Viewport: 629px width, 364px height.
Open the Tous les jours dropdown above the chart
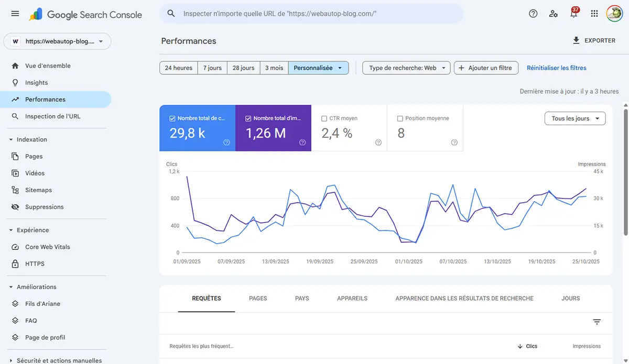pyautogui.click(x=574, y=118)
